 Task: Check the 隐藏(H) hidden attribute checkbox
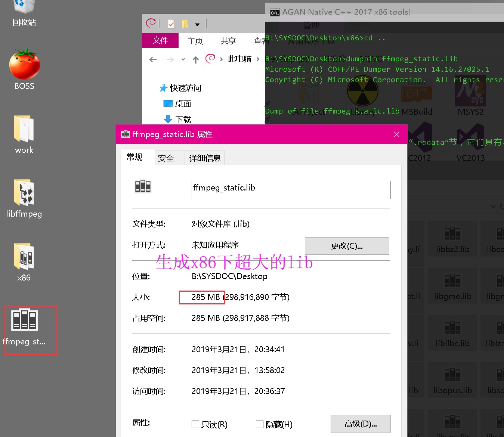click(x=260, y=424)
